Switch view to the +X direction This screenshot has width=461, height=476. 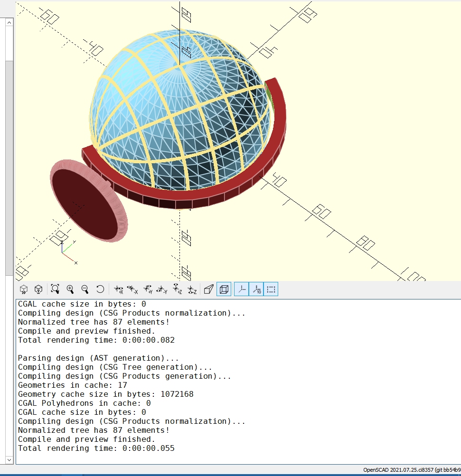click(x=119, y=289)
